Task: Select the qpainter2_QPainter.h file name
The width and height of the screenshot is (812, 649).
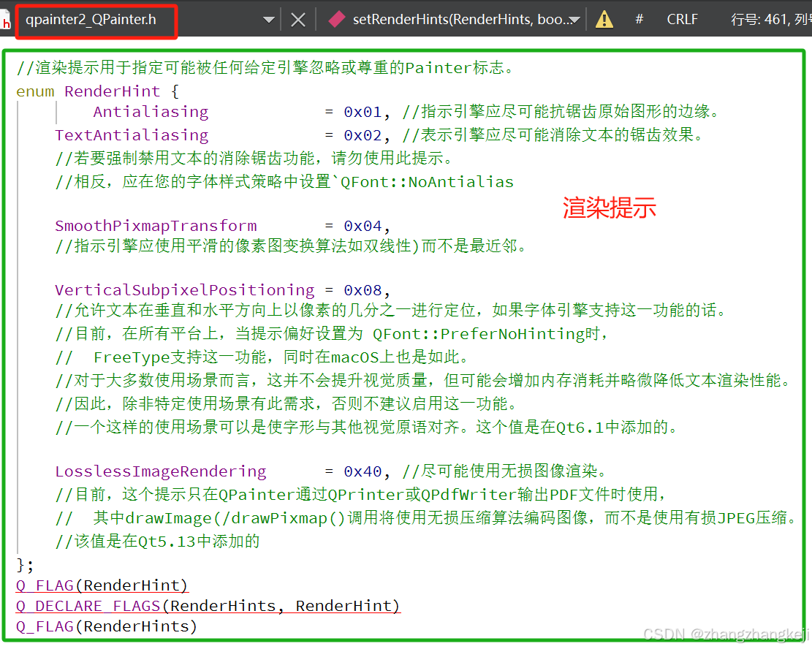Action: [x=91, y=20]
